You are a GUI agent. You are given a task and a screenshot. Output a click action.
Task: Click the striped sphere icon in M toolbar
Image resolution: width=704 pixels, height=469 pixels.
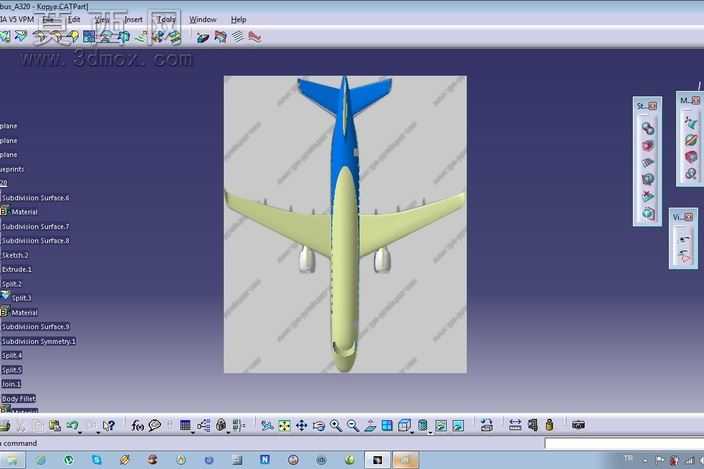coord(691,140)
